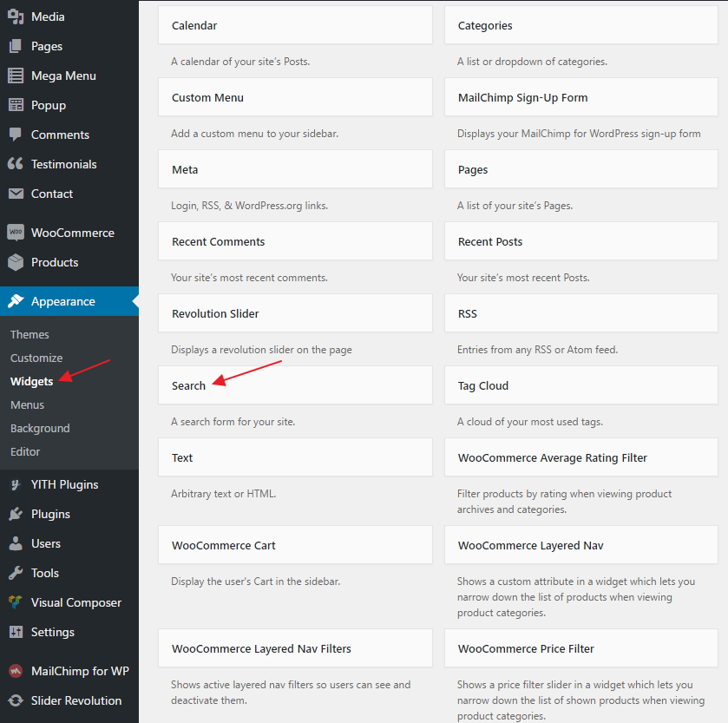Click the Pages icon in sidebar

tap(16, 46)
